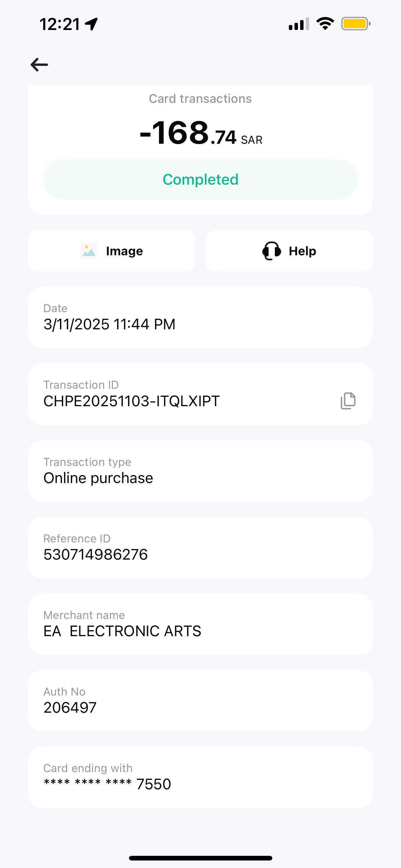Select the Auth No 206497 row
This screenshot has width=401, height=868.
point(200,701)
